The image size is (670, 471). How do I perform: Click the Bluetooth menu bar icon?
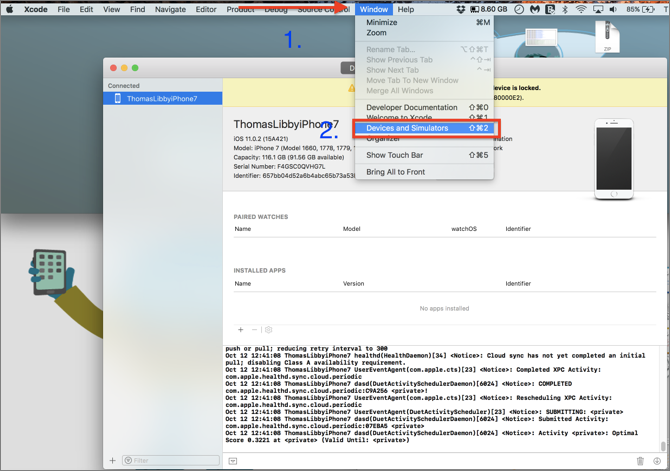(565, 9)
